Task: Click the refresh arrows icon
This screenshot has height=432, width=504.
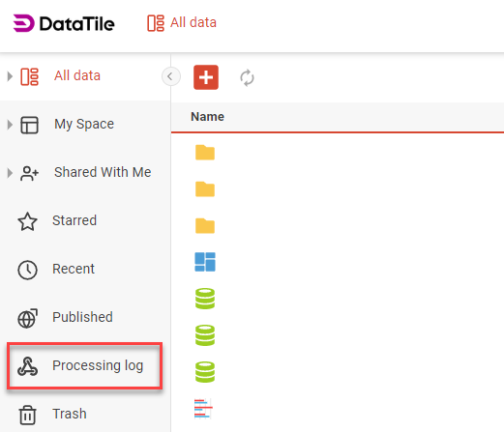Action: 247,77
